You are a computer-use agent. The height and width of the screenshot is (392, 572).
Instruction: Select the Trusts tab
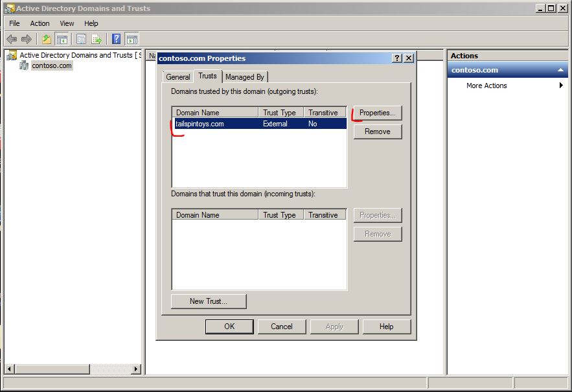click(207, 76)
